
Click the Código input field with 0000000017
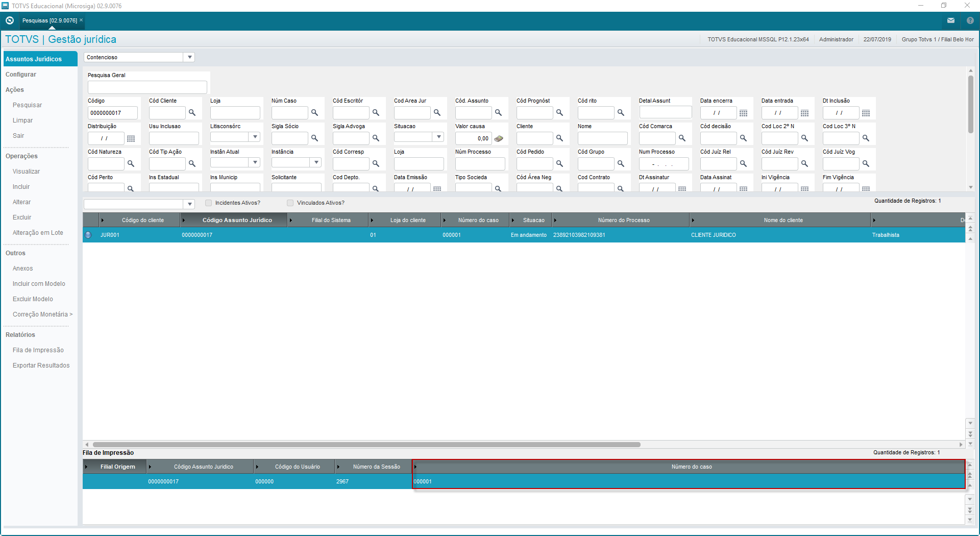pyautogui.click(x=112, y=113)
